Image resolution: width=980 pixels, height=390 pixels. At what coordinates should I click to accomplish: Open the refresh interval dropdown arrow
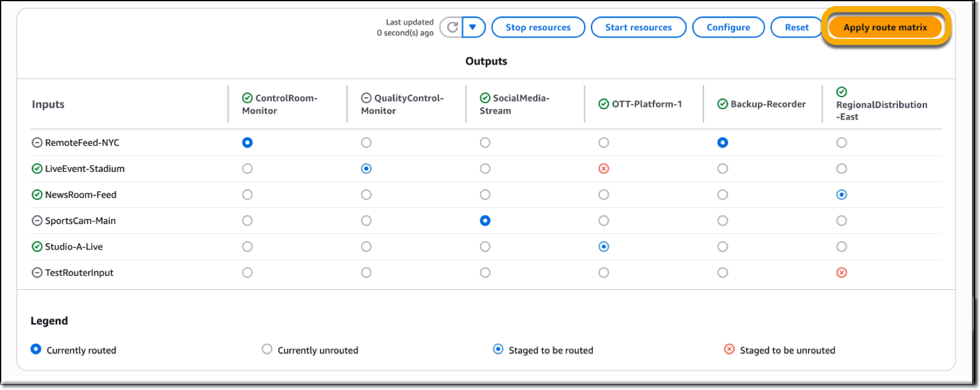pos(473,27)
